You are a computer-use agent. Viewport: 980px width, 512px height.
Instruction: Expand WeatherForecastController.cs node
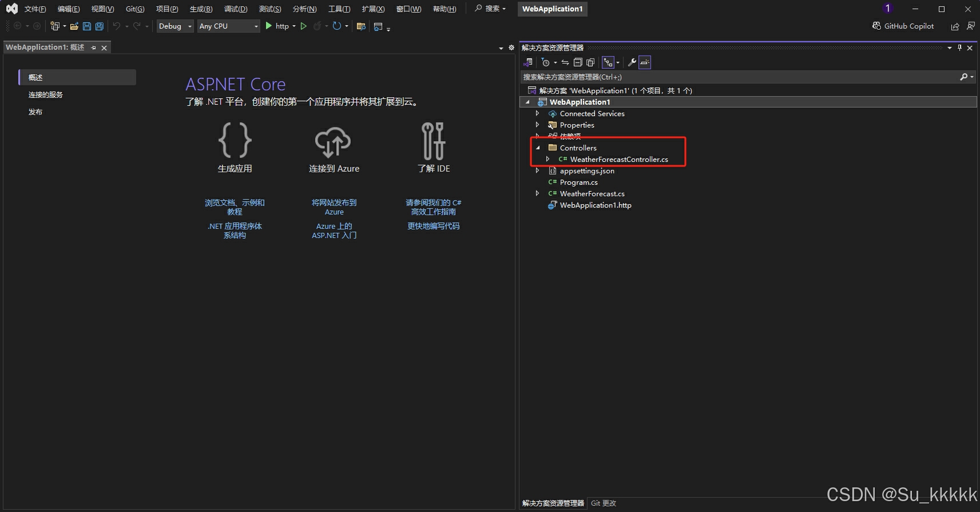point(547,159)
